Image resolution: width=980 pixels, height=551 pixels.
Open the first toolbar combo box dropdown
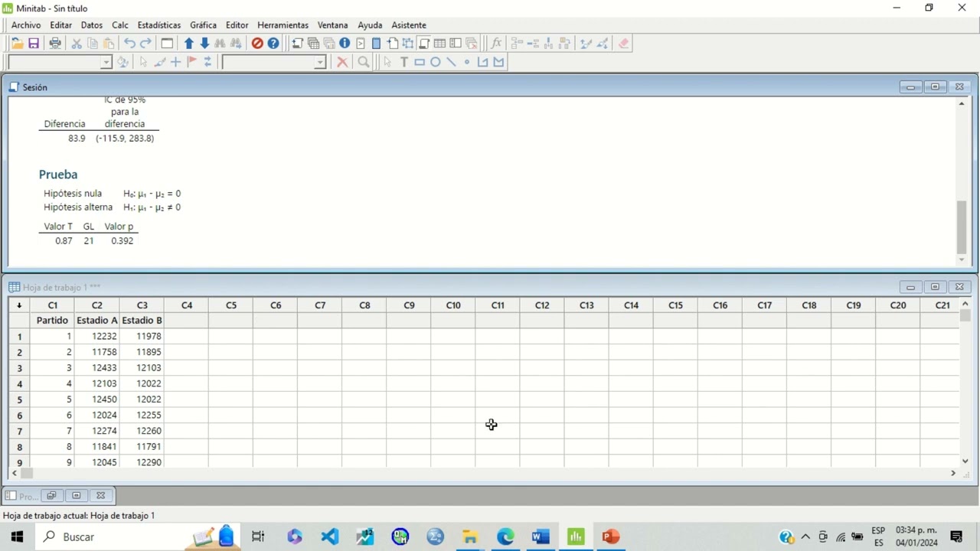(x=106, y=62)
